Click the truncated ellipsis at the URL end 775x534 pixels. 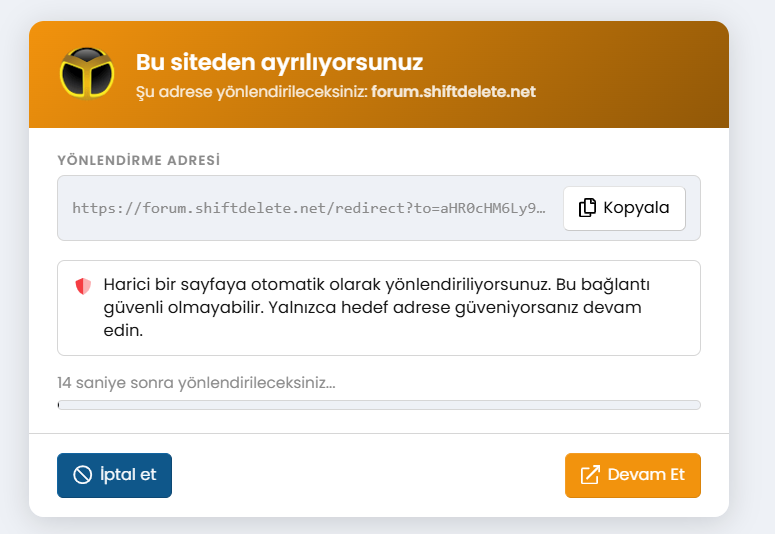click(x=541, y=209)
